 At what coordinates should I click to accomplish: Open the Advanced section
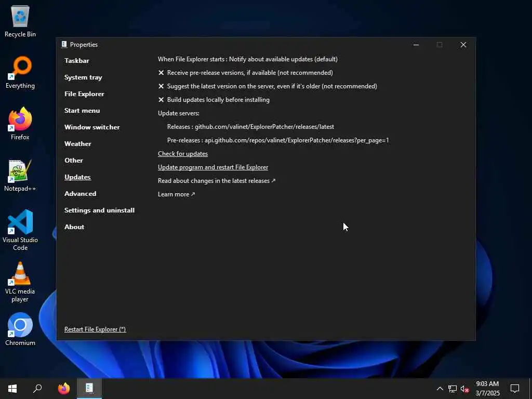coord(81,194)
